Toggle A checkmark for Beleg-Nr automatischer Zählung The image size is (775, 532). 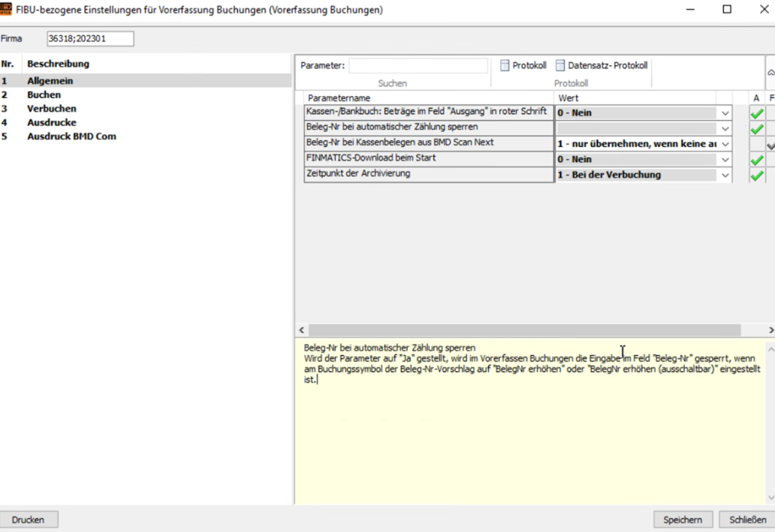(x=757, y=128)
